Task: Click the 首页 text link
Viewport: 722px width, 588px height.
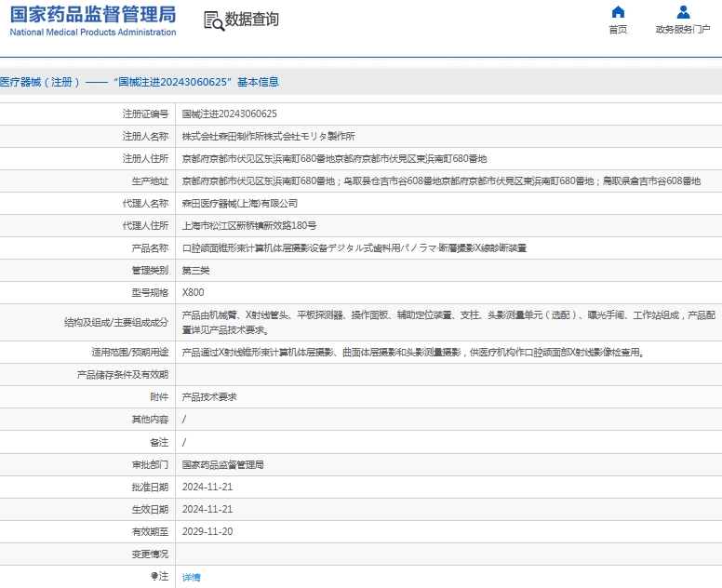Action: pyautogui.click(x=618, y=30)
